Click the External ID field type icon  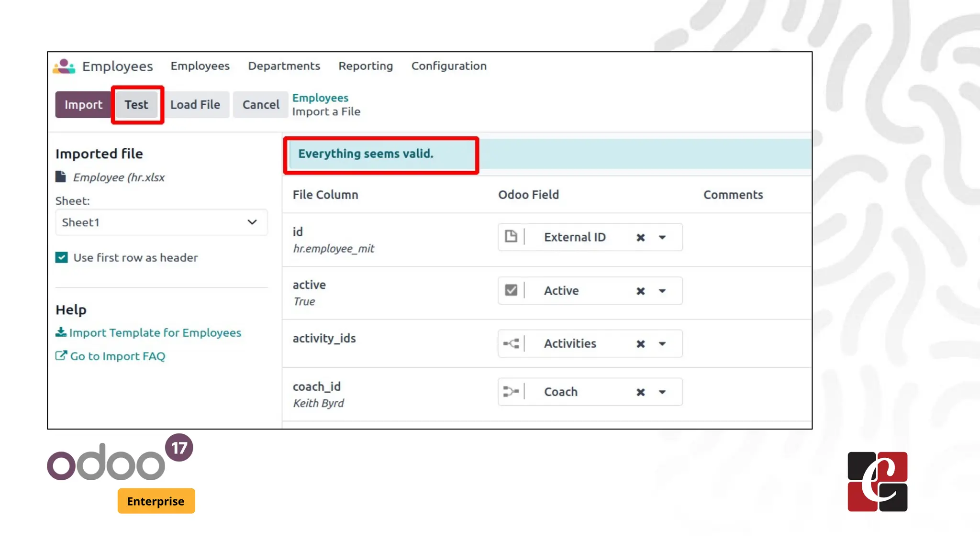[x=511, y=237]
